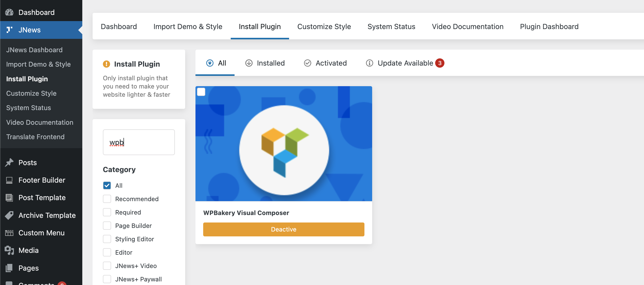Open the JNews sidebar menu item
The image size is (644, 285).
[41, 30]
